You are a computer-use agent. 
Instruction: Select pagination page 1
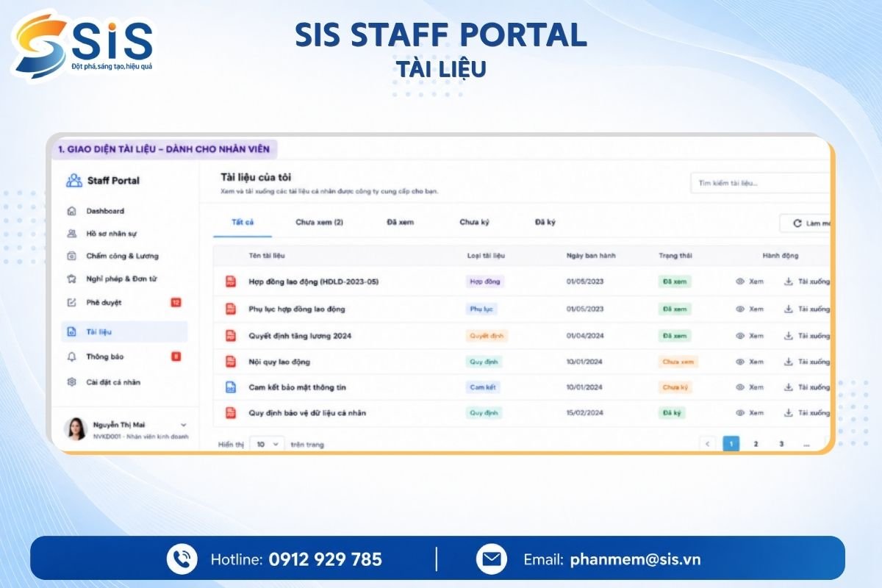pos(731,444)
